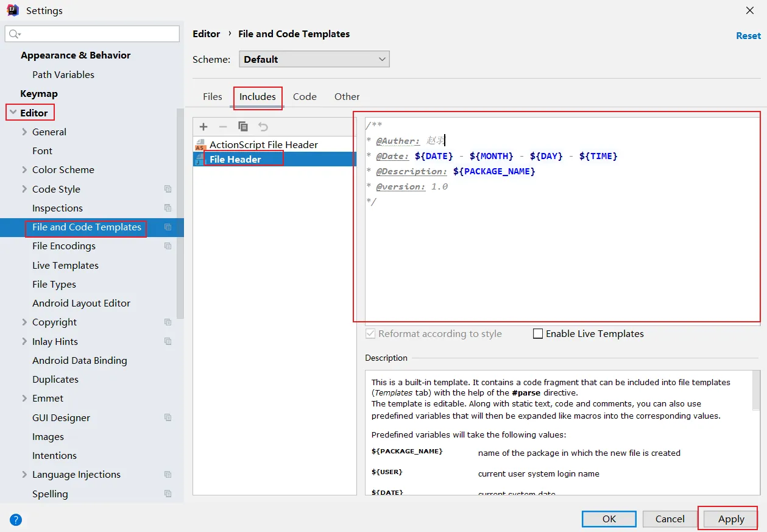767x532 pixels.
Task: Expand the Color Scheme node
Action: click(x=24, y=170)
